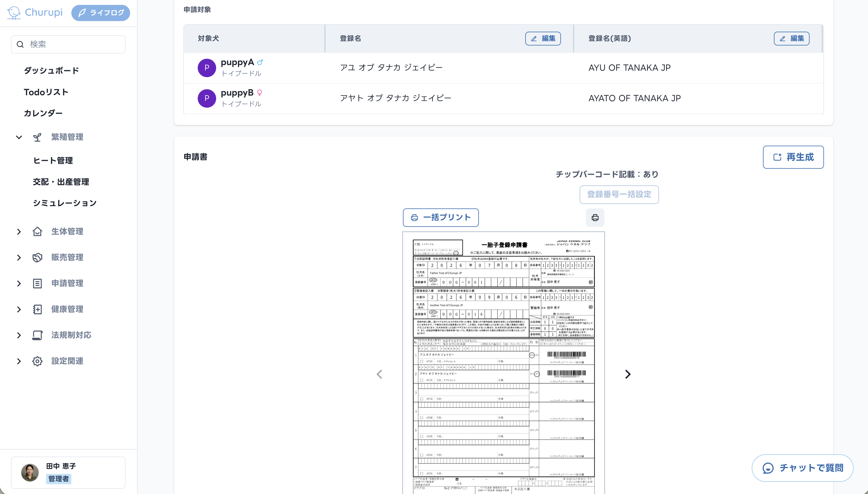Open チャットで質問 chat button
The height and width of the screenshot is (494, 868).
click(803, 468)
